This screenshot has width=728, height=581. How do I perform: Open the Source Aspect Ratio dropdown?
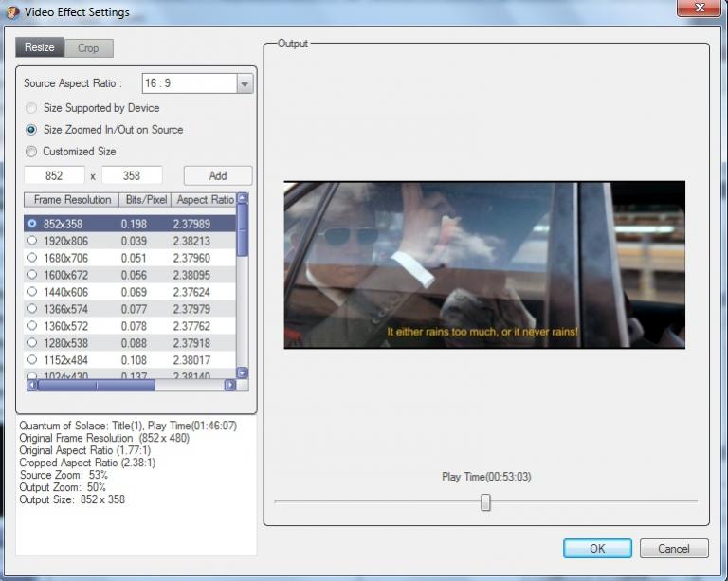coord(245,83)
